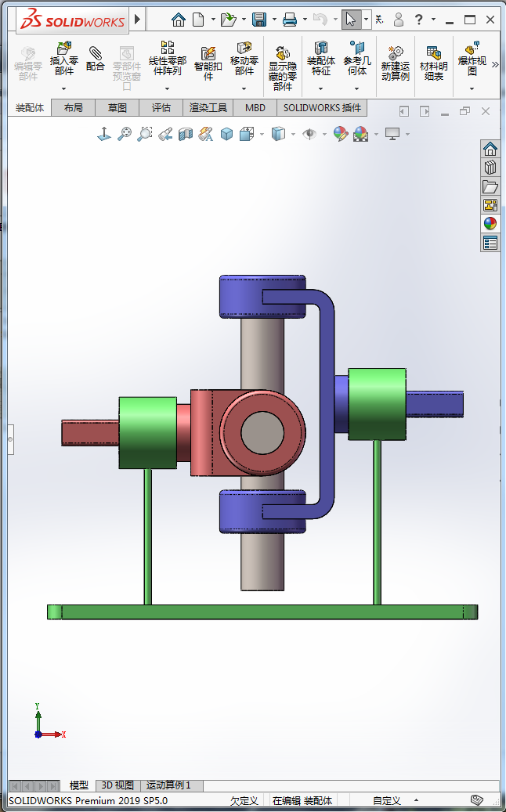Open the dropdown arrow beside Open folder
This screenshot has width=506, height=812.
[244, 20]
